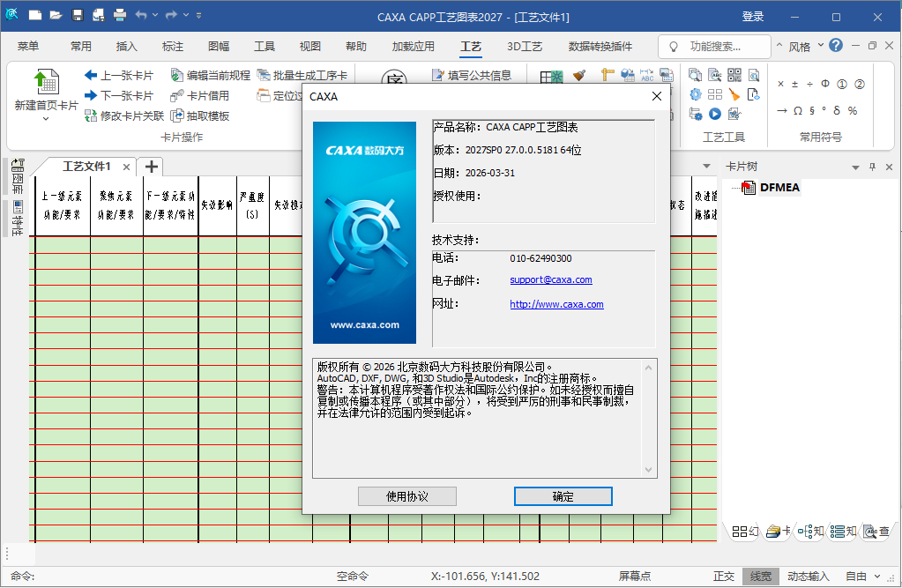Click the yellow ruler square icon

coord(608,75)
